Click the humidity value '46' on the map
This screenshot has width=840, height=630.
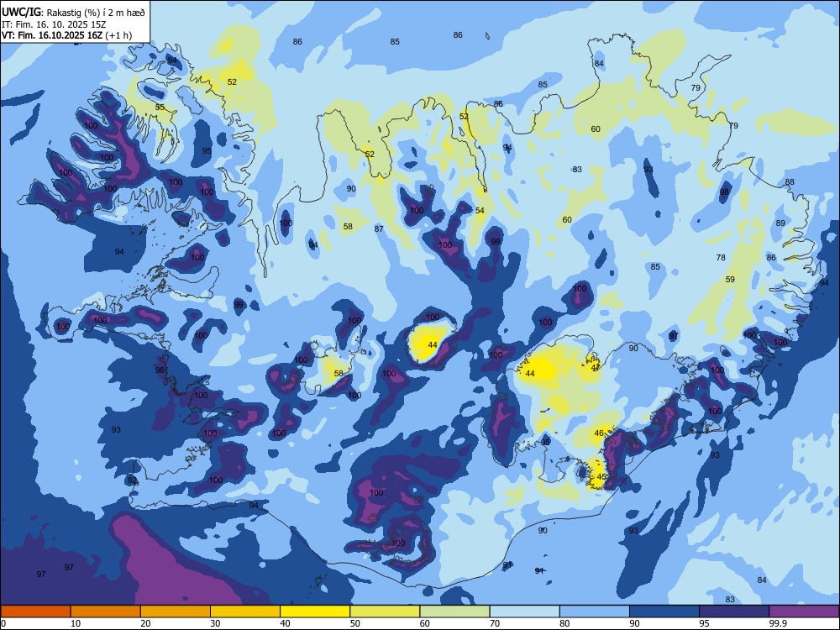[599, 433]
